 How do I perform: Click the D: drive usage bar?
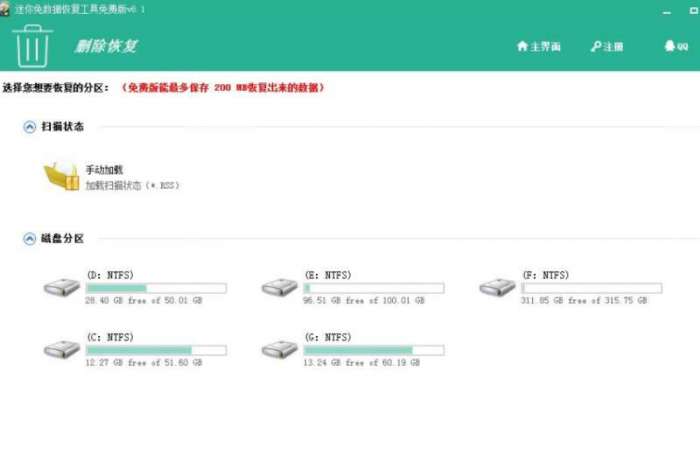[x=156, y=288]
